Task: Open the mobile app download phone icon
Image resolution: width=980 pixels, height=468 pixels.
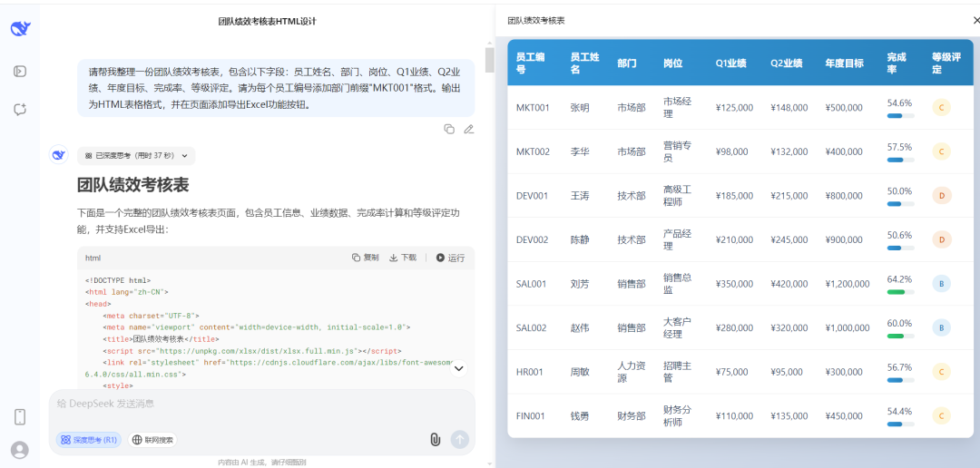Action: point(20,417)
